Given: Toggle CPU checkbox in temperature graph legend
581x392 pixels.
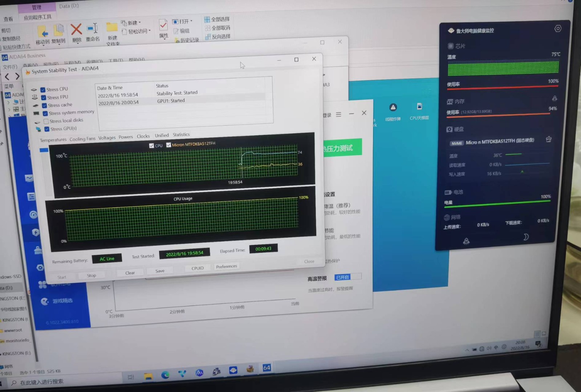Looking at the screenshot, I should click(151, 146).
